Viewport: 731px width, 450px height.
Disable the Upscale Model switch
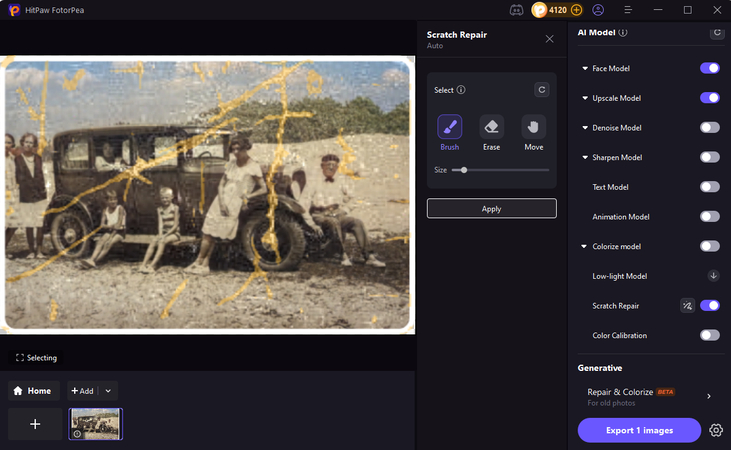tap(710, 98)
